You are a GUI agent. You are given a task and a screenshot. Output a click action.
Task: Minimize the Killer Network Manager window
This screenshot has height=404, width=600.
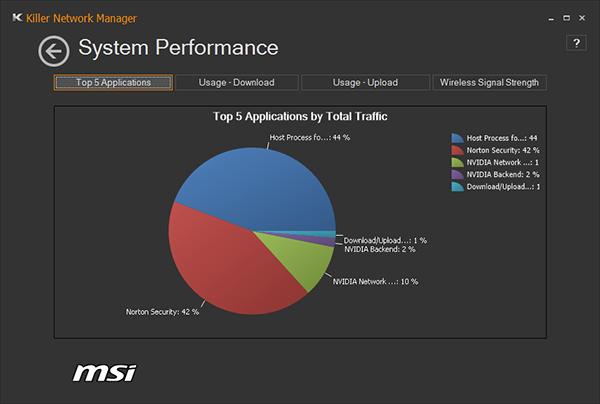tap(551, 18)
